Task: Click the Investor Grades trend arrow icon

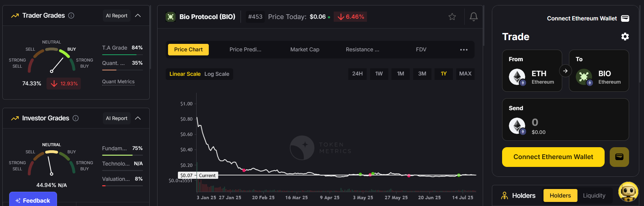Action: pos(15,118)
